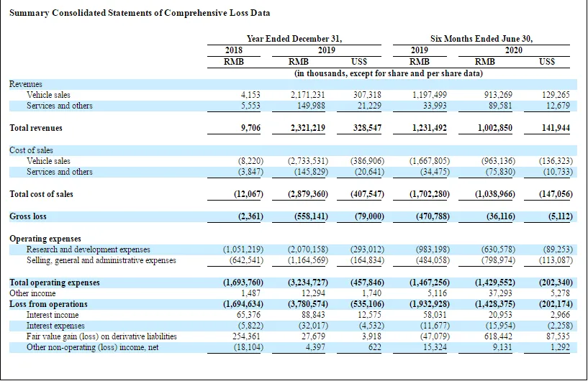Select the Cost of sales row label
588x381 pixels.
(x=31, y=150)
